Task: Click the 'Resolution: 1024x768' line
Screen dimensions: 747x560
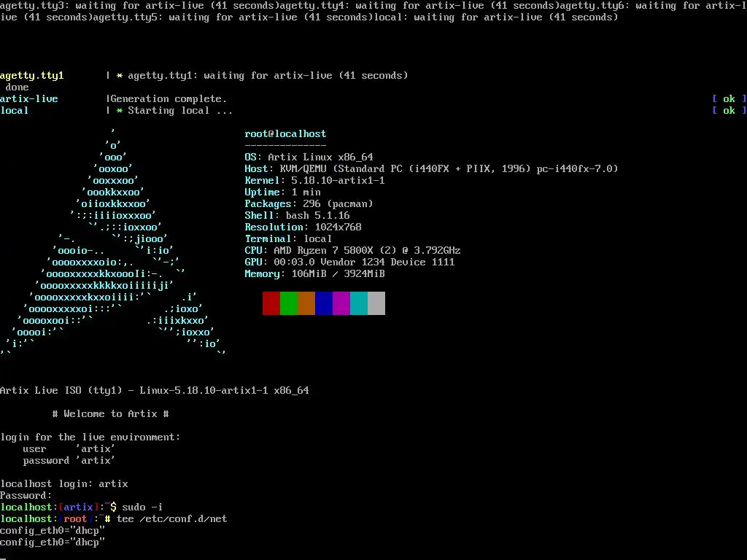Action: click(303, 227)
